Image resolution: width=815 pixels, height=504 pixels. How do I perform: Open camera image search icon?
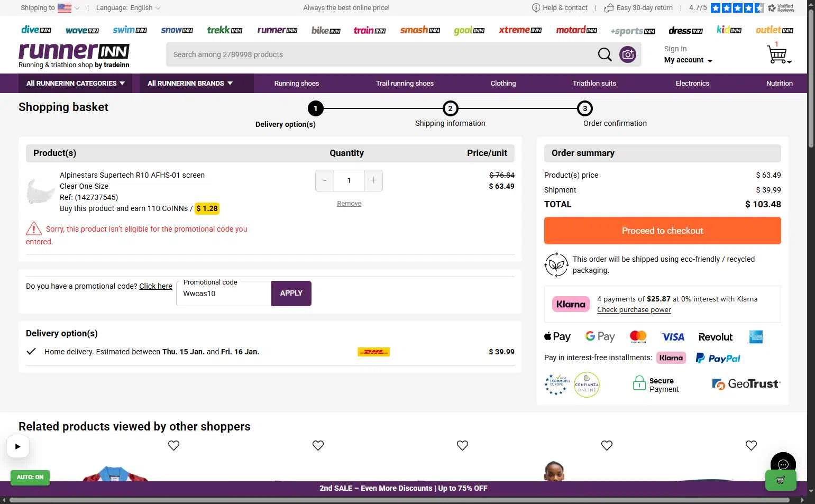point(628,54)
